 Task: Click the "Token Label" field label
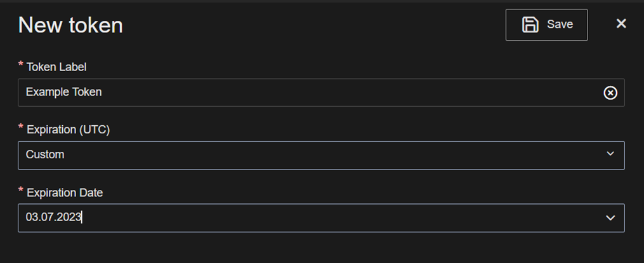click(x=56, y=67)
